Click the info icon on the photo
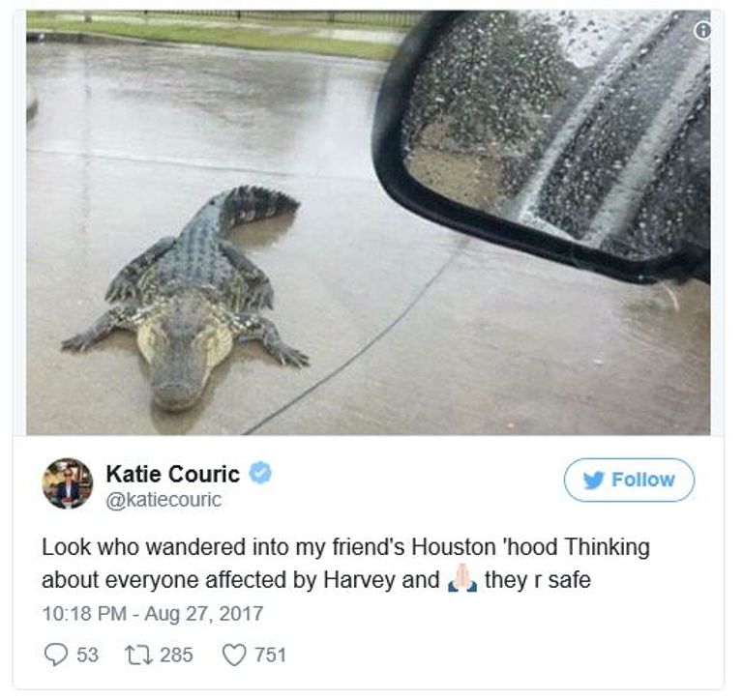The image size is (743, 700). 702,31
